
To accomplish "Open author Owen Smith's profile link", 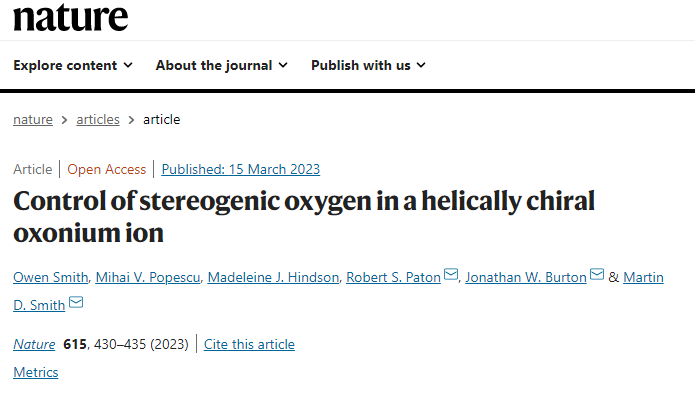I will point(51,278).
